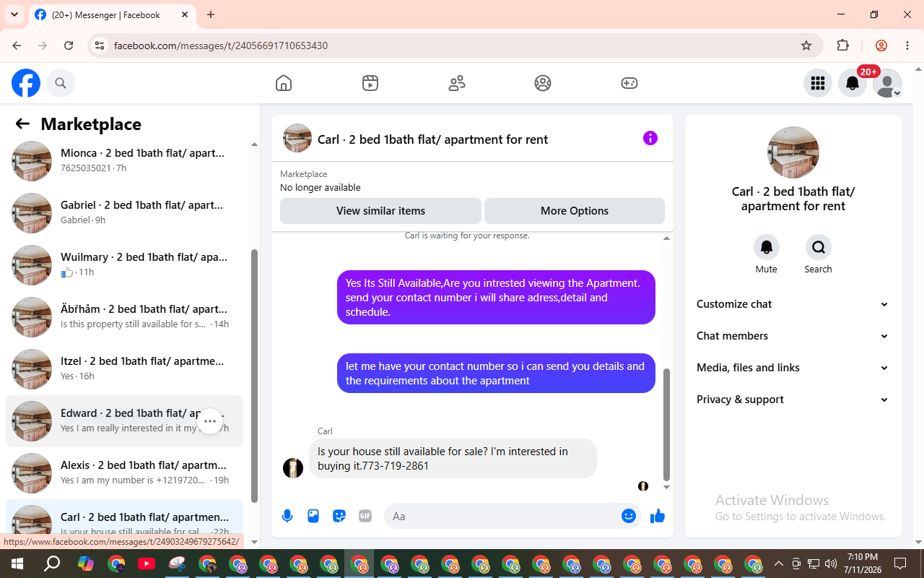Click the back arrow next to Marketplace

(x=22, y=124)
